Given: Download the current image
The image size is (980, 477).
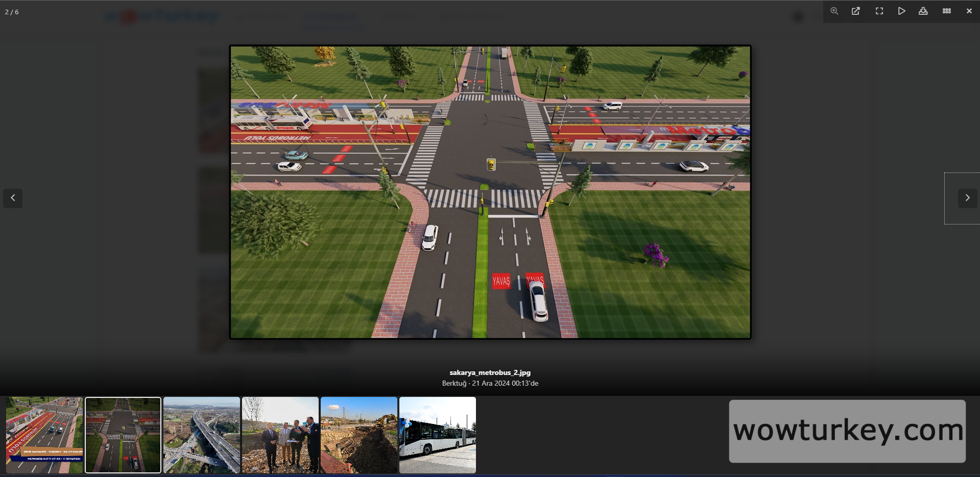Looking at the screenshot, I should [x=923, y=11].
